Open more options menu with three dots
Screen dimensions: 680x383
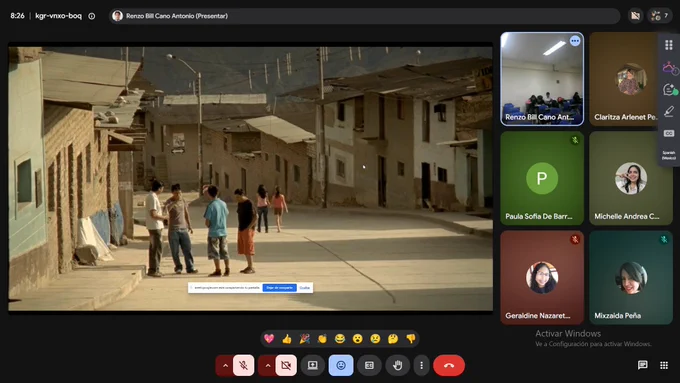pyautogui.click(x=421, y=366)
